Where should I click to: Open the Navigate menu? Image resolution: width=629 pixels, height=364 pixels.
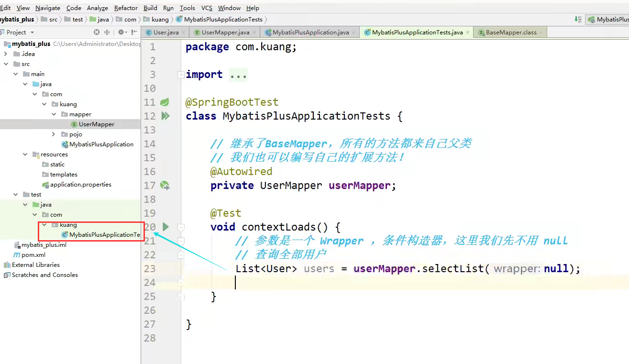pos(48,8)
